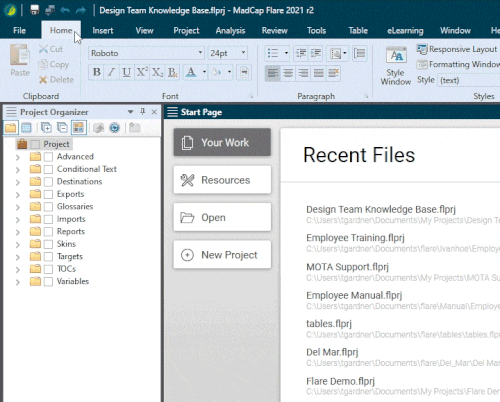Viewport: 500px width, 402px height.
Task: Pin the Project Organizer panel
Action: tap(143, 112)
